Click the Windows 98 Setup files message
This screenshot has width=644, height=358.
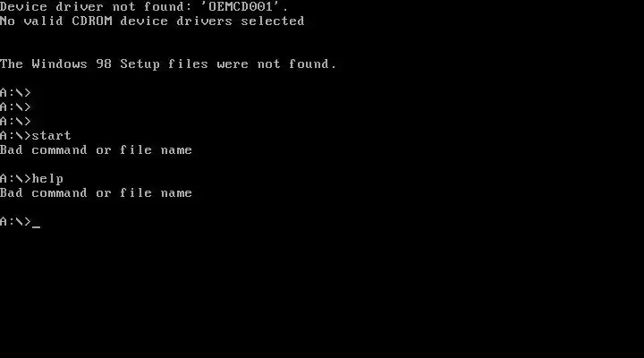pos(168,64)
